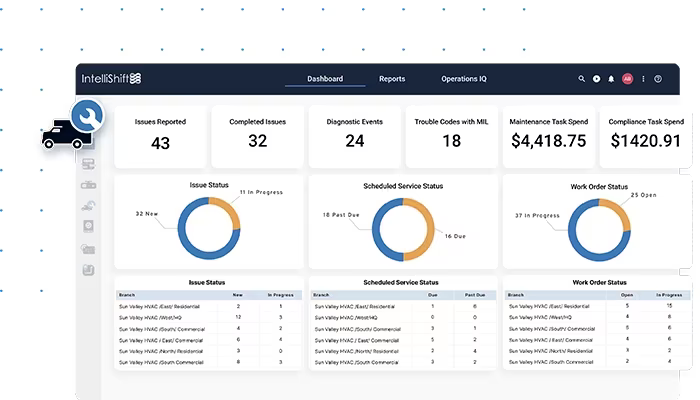The height and width of the screenshot is (400, 700).
Task: Sort Scheduled Service table by Due column
Action: [x=433, y=295]
